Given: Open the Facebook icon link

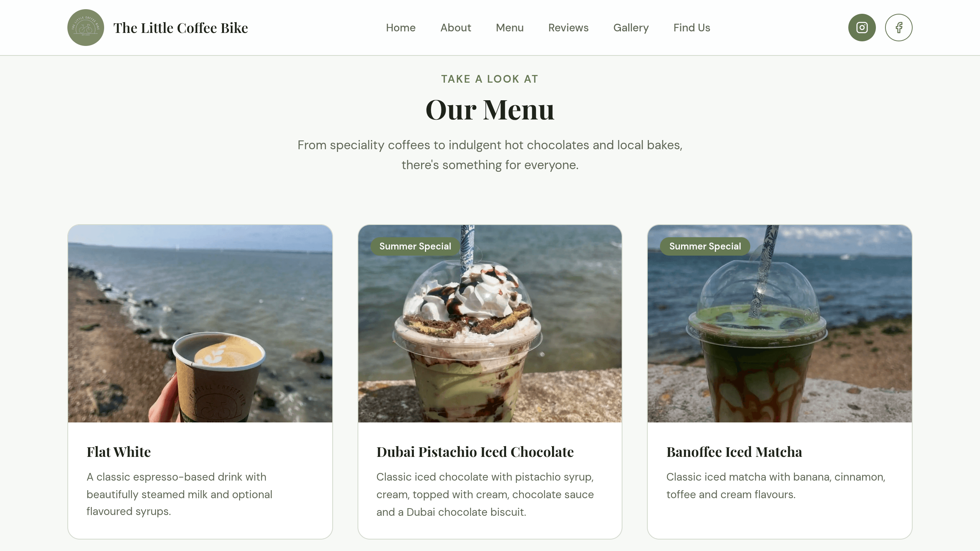Looking at the screenshot, I should pyautogui.click(x=898, y=28).
